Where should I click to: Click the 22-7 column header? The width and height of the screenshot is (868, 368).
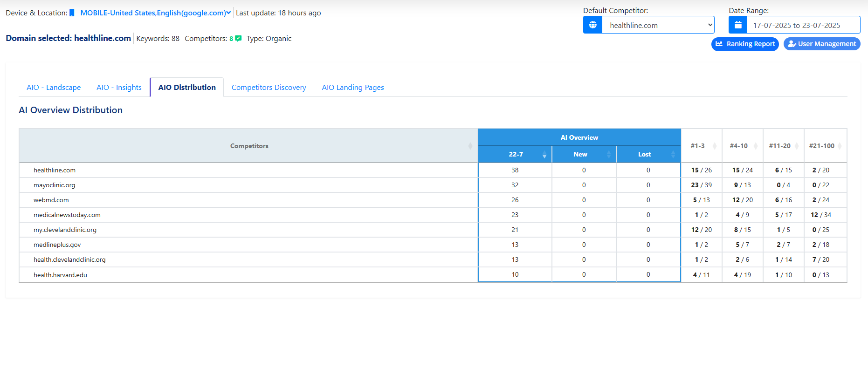515,154
